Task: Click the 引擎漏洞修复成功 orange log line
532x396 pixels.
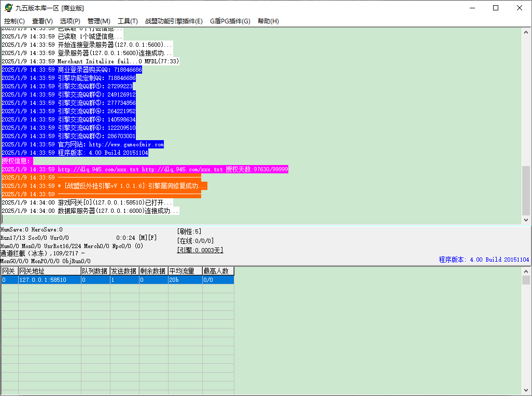Action: tap(104, 186)
